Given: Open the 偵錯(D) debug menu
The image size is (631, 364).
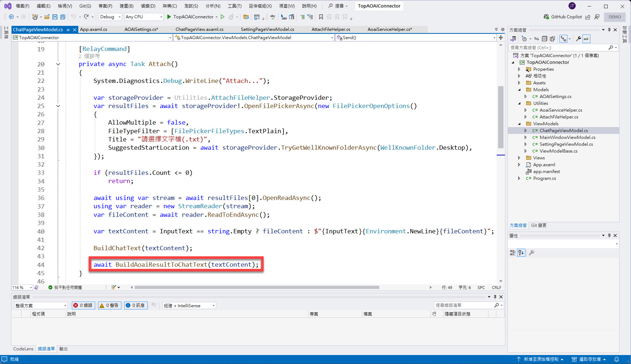Looking at the screenshot, I should (x=148, y=6).
